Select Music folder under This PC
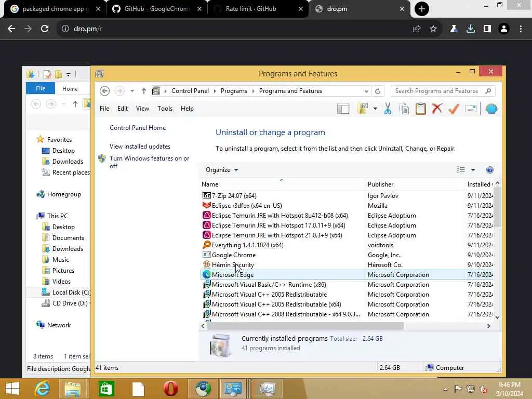 coord(60,260)
